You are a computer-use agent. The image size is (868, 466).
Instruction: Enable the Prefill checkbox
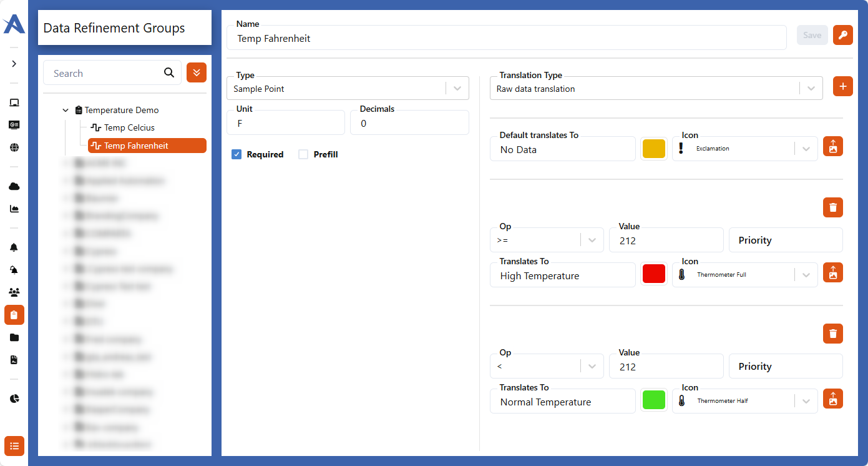pos(303,154)
